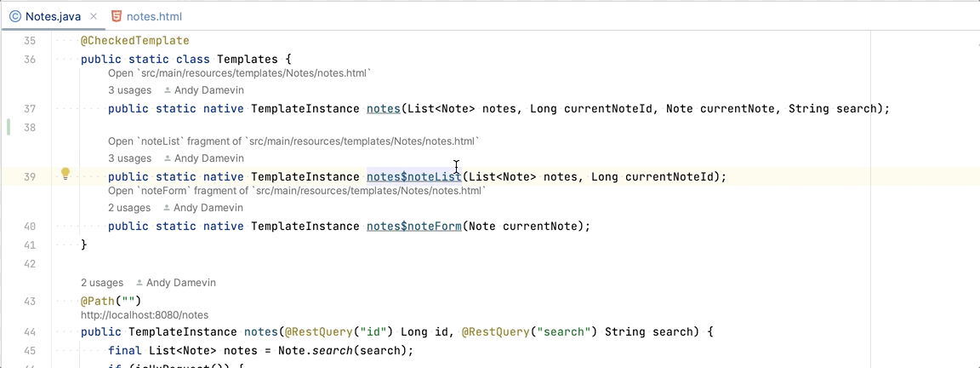Screen dimensions: 980x368
Task: Click the Templates class name on line 36
Action: tap(247, 60)
